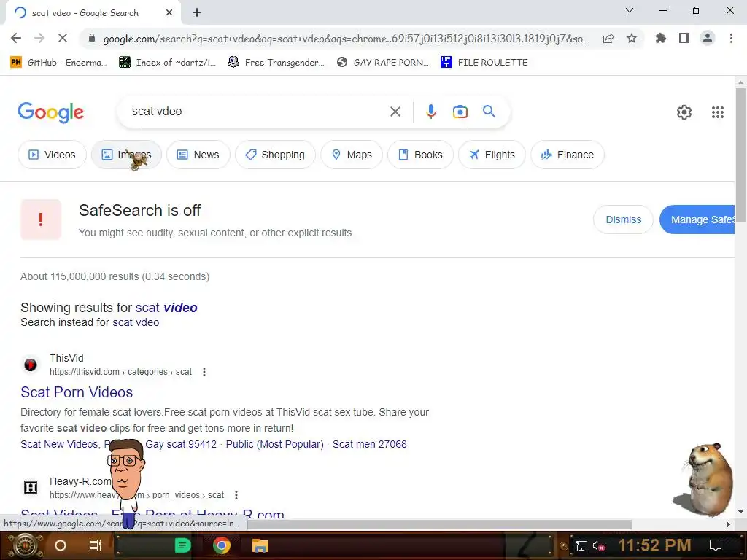This screenshot has width=747, height=560.
Task: Submit search with magnifier icon
Action: [x=489, y=112]
